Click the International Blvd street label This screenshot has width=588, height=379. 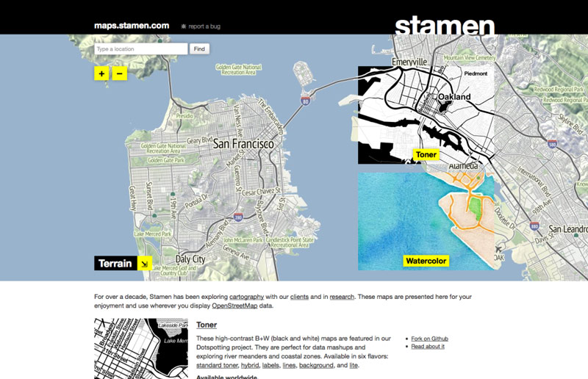[535, 181]
